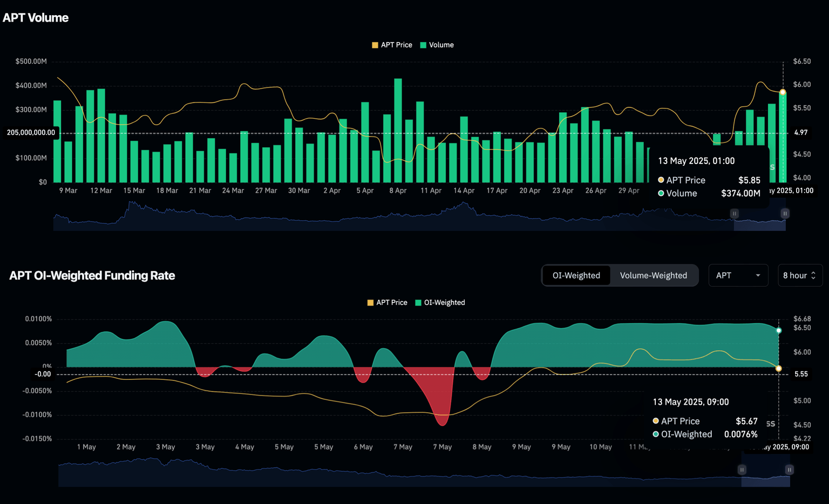Click the left pause handle on the volume chart navigator
Screen dimensions: 829x504
[x=735, y=214]
